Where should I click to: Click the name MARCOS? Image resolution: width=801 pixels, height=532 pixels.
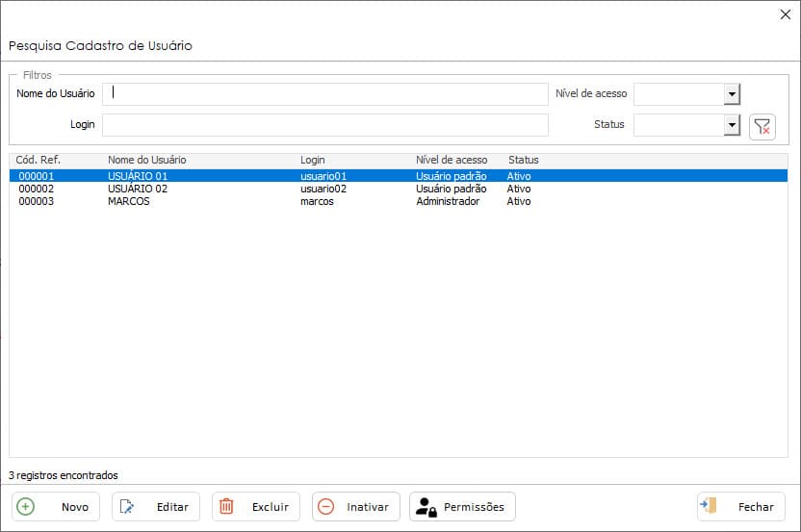pyautogui.click(x=129, y=201)
